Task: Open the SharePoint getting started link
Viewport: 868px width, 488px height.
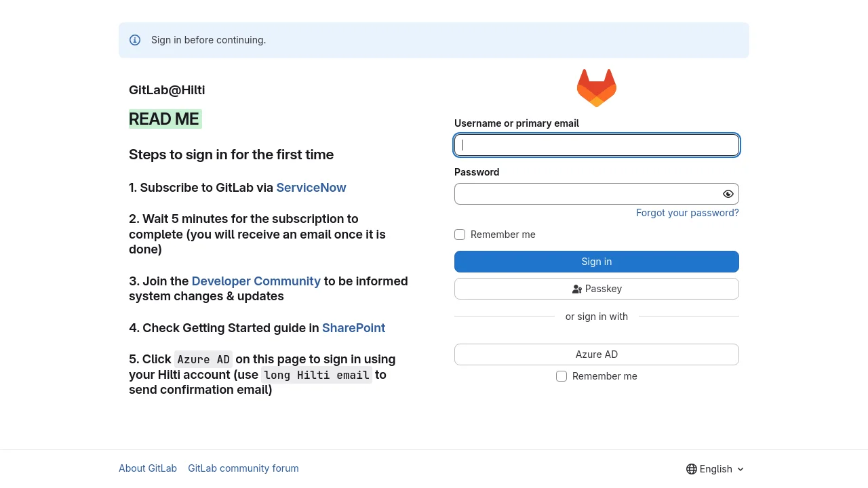Action: point(353,328)
